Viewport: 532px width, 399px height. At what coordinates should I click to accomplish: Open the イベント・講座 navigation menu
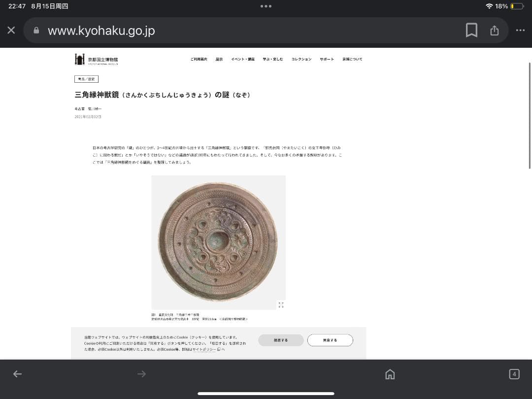tap(243, 59)
